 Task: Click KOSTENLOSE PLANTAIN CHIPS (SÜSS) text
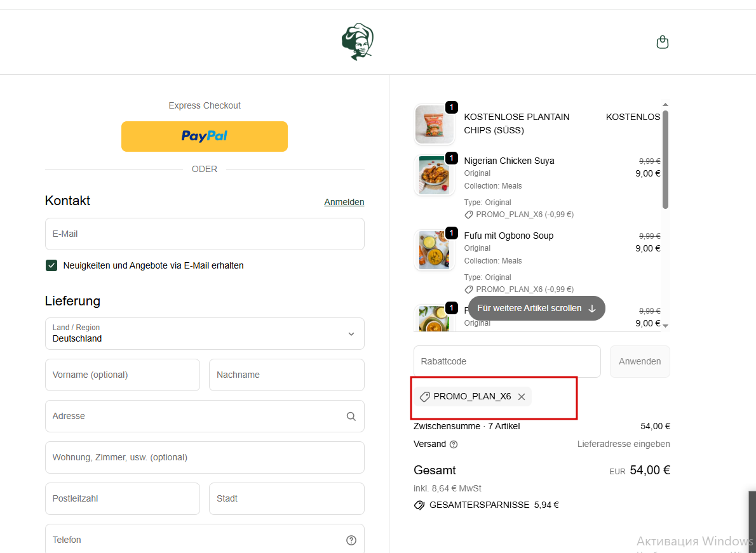[516, 124]
